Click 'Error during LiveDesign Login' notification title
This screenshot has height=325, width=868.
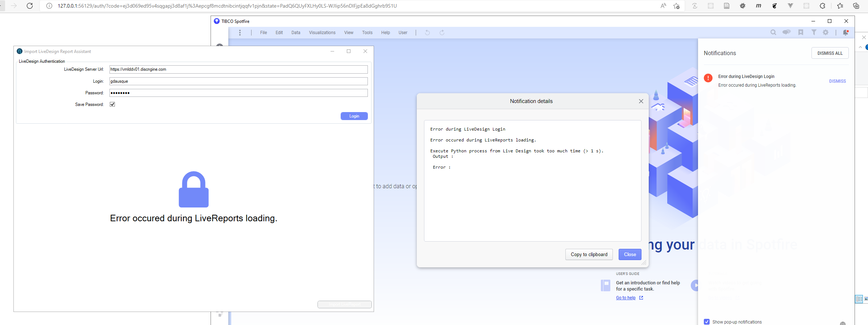[746, 77]
